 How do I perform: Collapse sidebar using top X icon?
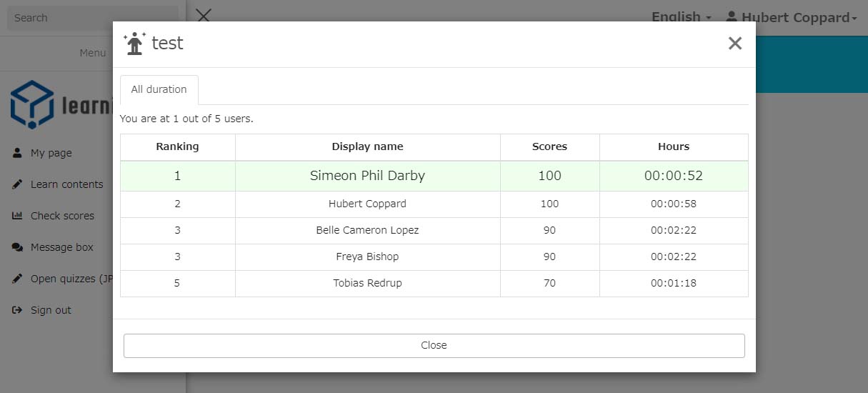(x=204, y=16)
